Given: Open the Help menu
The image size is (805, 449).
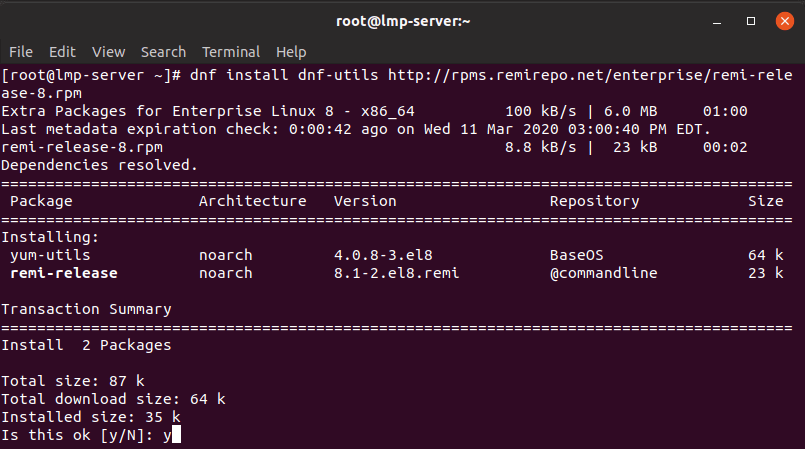Looking at the screenshot, I should [x=291, y=52].
